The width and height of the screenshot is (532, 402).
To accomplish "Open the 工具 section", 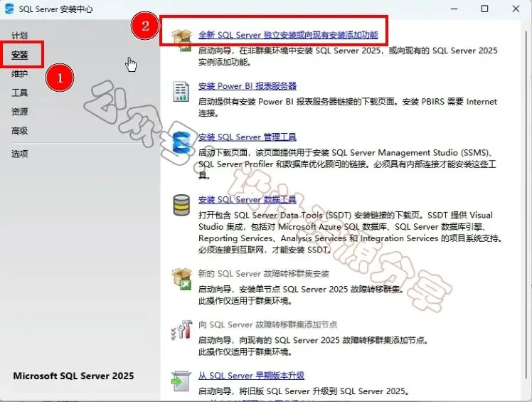I will (x=19, y=92).
